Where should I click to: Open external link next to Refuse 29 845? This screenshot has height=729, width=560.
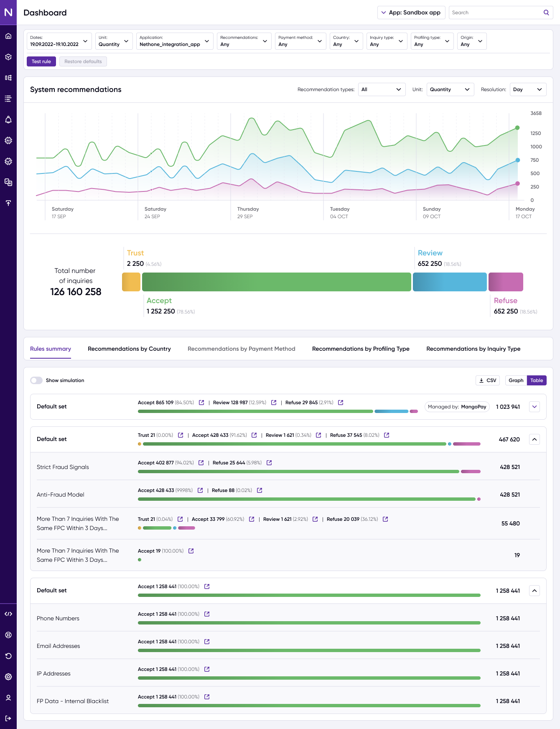[x=341, y=403]
